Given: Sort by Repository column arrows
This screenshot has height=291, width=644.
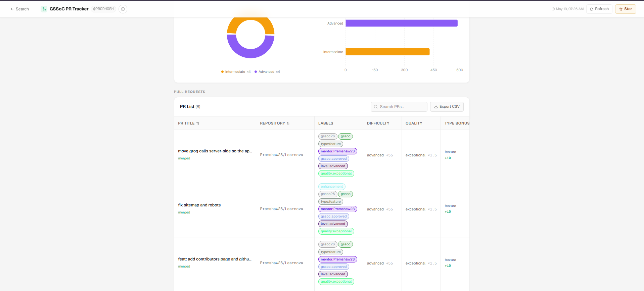Looking at the screenshot, I should click(x=288, y=123).
